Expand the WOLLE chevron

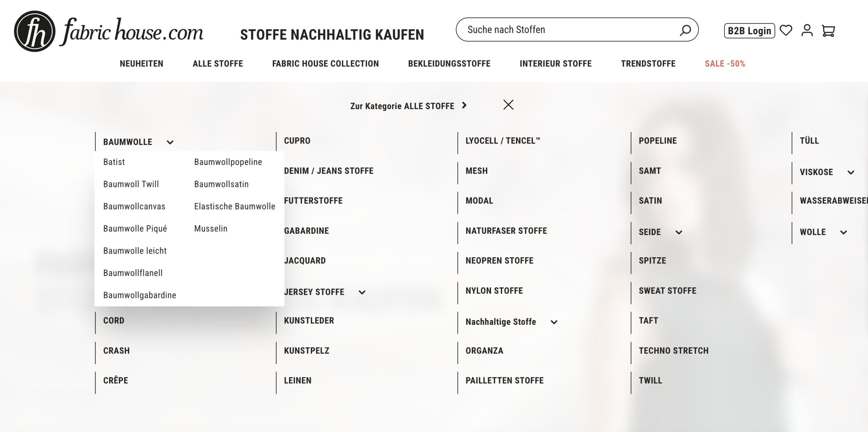(x=844, y=232)
